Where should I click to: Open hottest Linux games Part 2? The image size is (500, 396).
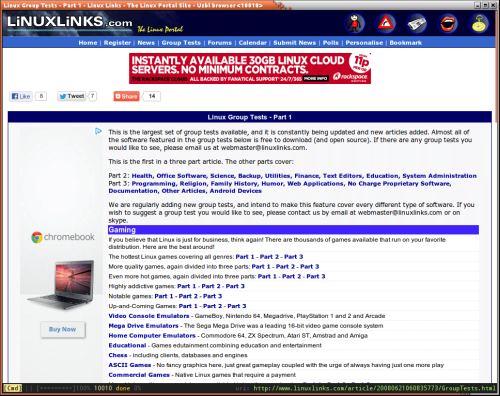click(x=269, y=257)
